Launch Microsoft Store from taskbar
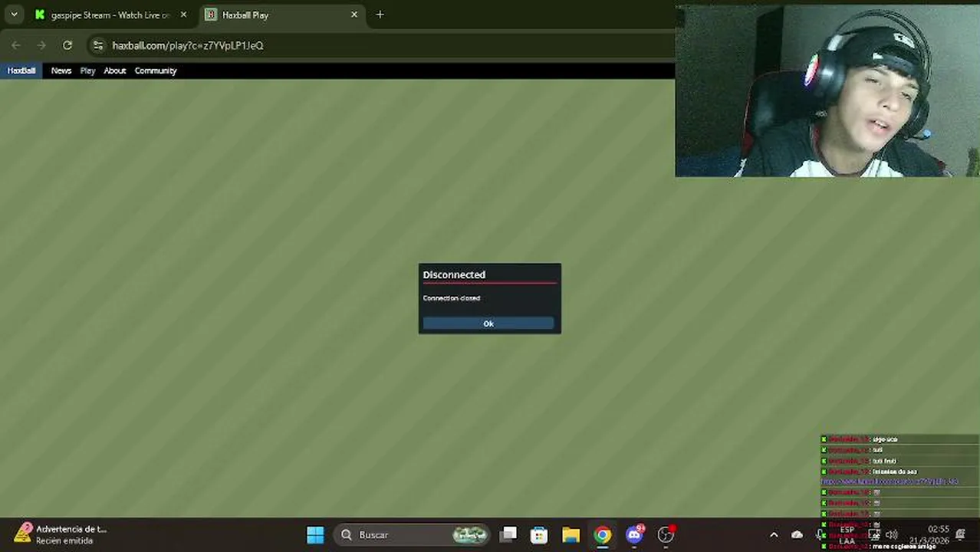The height and width of the screenshot is (552, 980). (539, 534)
